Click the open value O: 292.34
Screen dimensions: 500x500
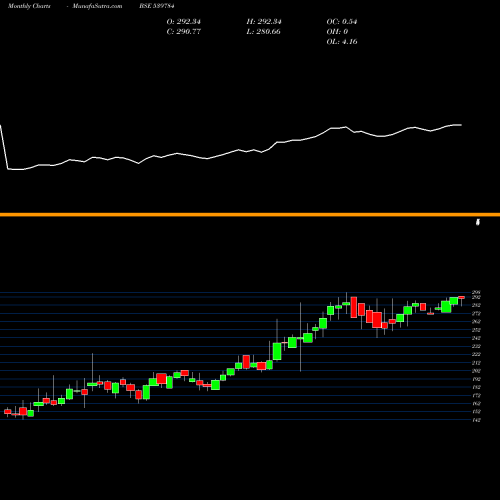coord(184,22)
